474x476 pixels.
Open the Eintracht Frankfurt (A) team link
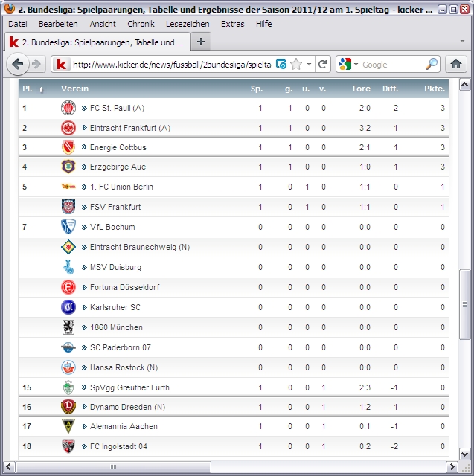click(x=129, y=128)
